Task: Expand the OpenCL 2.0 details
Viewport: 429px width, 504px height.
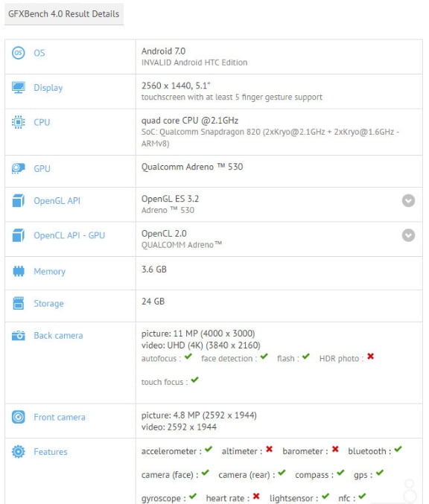Action: tap(408, 235)
